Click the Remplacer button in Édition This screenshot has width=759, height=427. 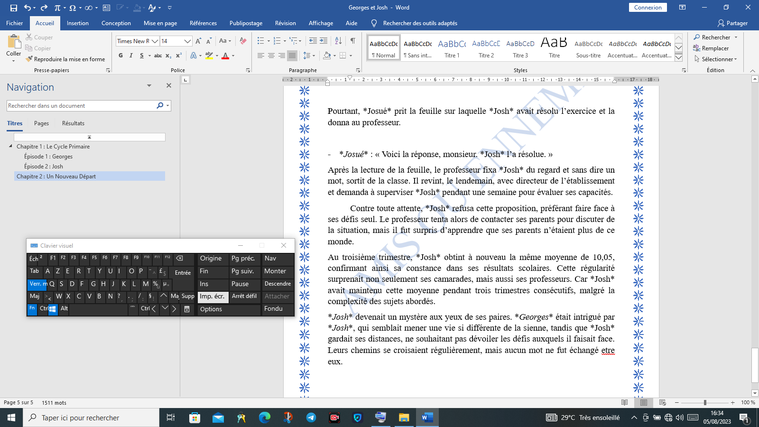point(714,48)
